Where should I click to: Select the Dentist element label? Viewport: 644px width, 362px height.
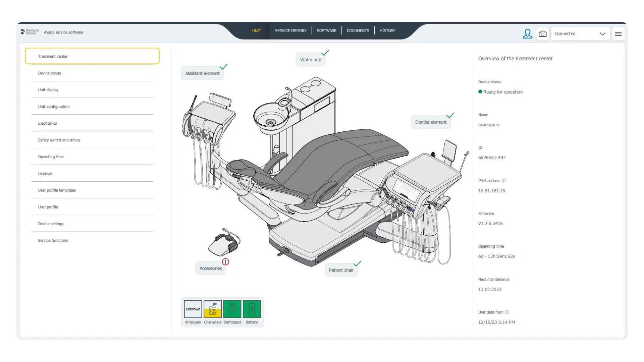[431, 122]
